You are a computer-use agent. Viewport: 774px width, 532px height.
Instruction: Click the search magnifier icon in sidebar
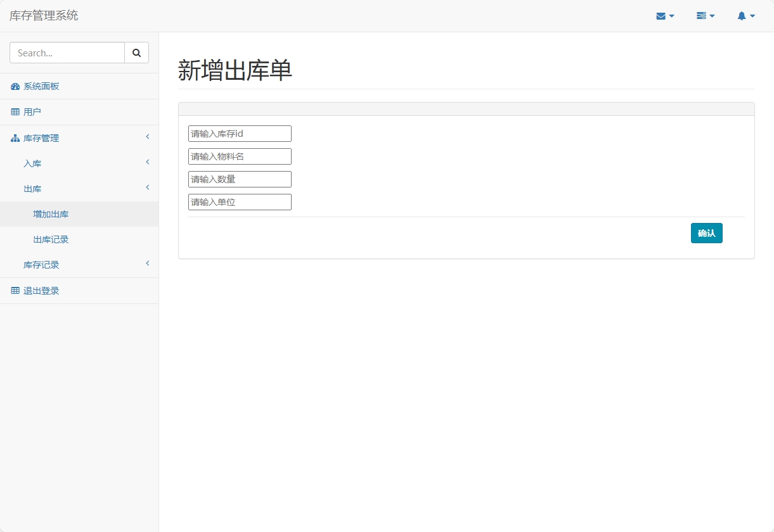pos(136,53)
